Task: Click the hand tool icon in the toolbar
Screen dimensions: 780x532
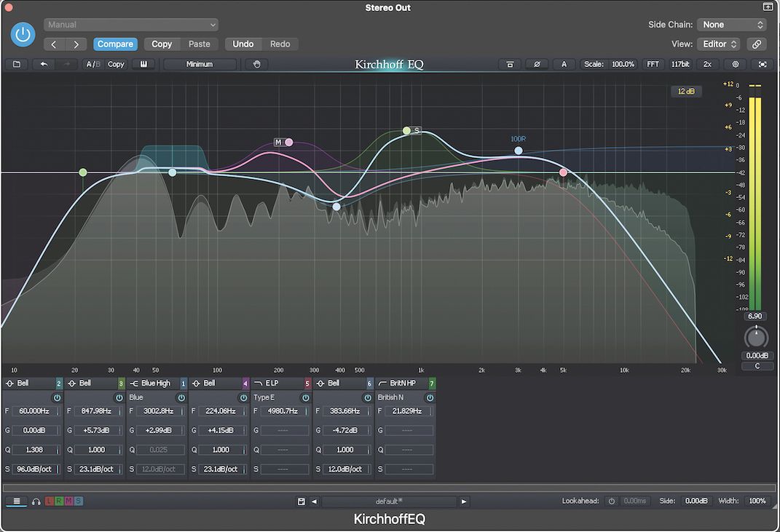Action: tap(255, 64)
